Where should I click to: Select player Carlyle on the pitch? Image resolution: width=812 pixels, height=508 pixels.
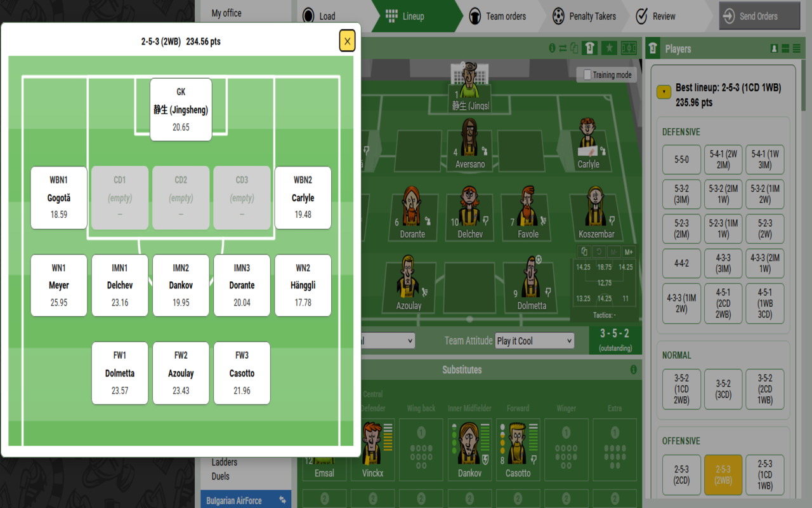(x=588, y=144)
